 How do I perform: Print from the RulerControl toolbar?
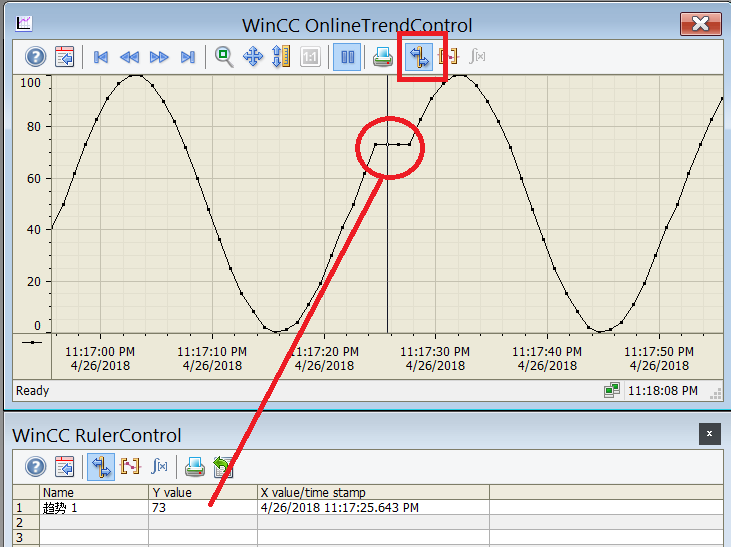point(195,466)
